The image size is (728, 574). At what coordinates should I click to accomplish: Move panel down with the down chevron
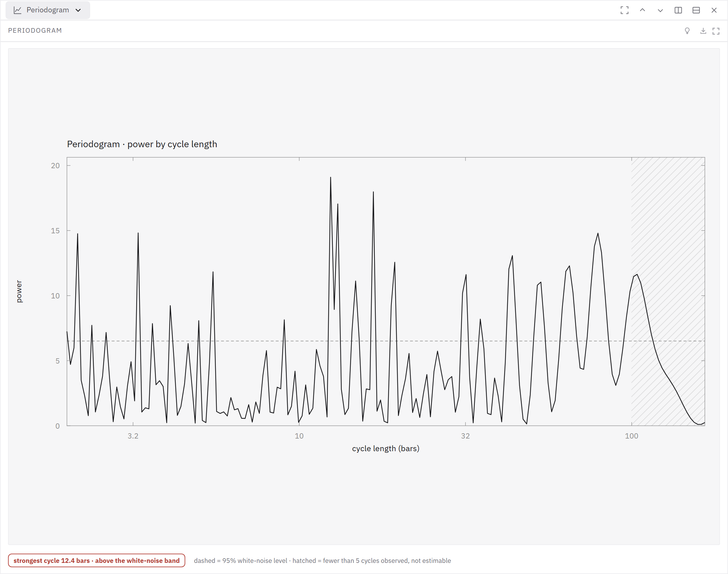coord(660,10)
